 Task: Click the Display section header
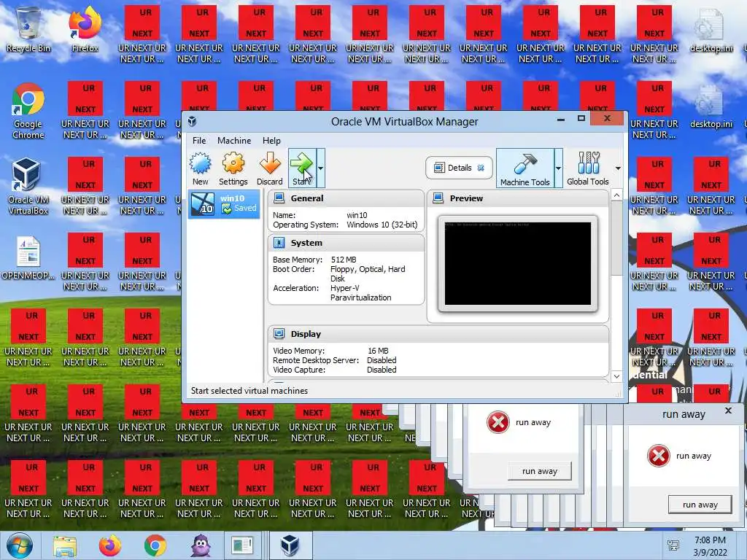pos(438,334)
